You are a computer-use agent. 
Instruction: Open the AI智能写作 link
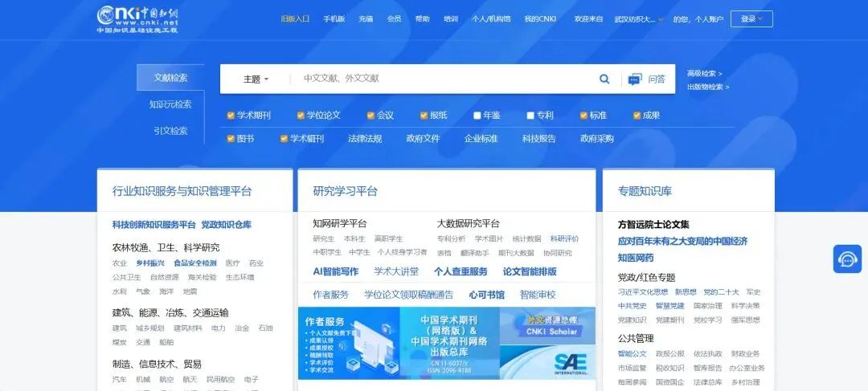coord(335,271)
